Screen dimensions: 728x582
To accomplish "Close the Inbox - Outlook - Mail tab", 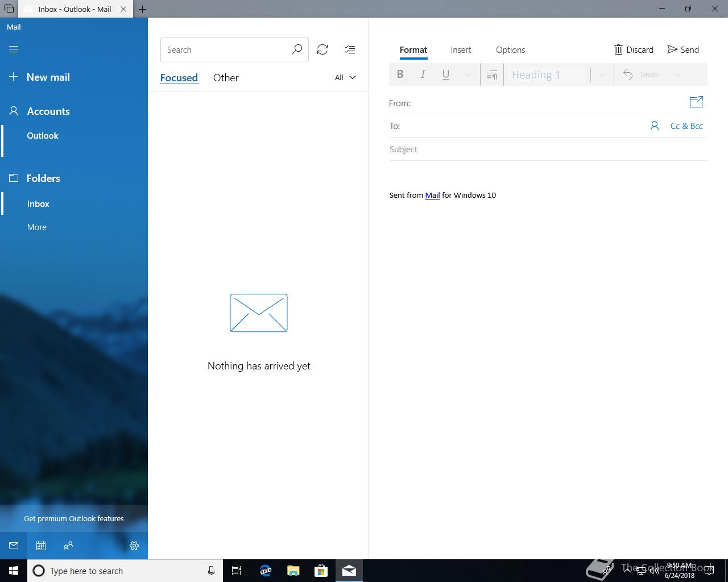I will (x=123, y=9).
